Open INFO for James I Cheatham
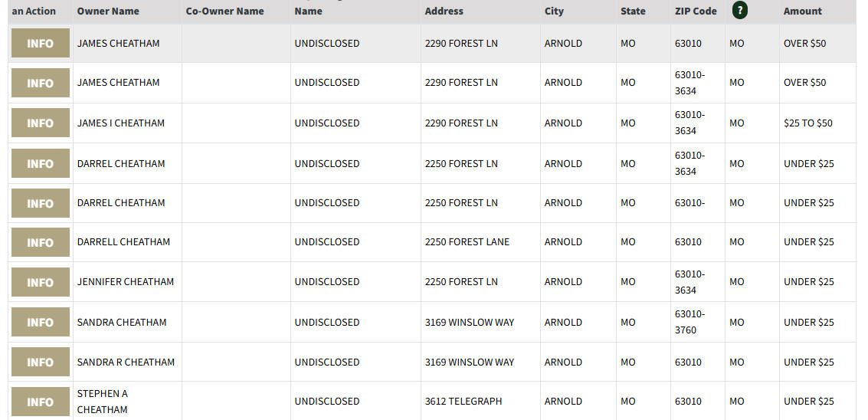The height and width of the screenshot is (420, 868). click(x=41, y=123)
